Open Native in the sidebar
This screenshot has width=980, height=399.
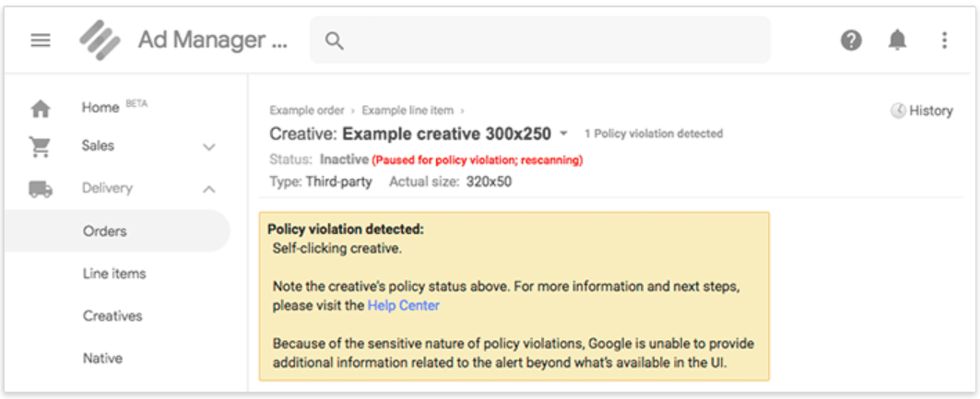(102, 358)
